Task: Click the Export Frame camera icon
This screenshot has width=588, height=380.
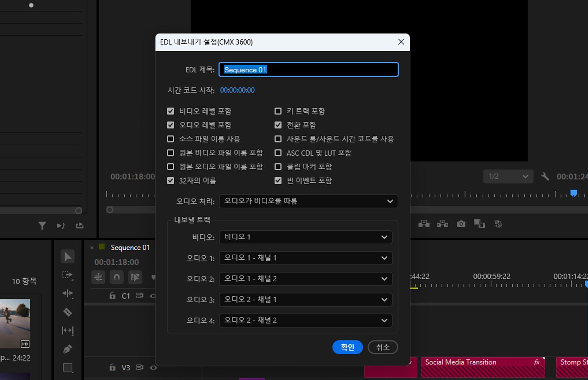Action: click(461, 224)
